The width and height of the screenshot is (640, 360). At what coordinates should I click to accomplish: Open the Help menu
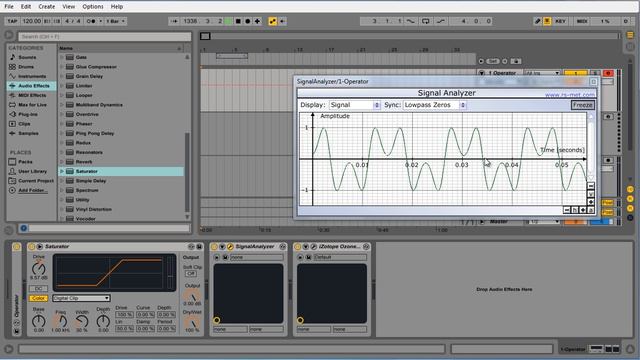click(117, 7)
